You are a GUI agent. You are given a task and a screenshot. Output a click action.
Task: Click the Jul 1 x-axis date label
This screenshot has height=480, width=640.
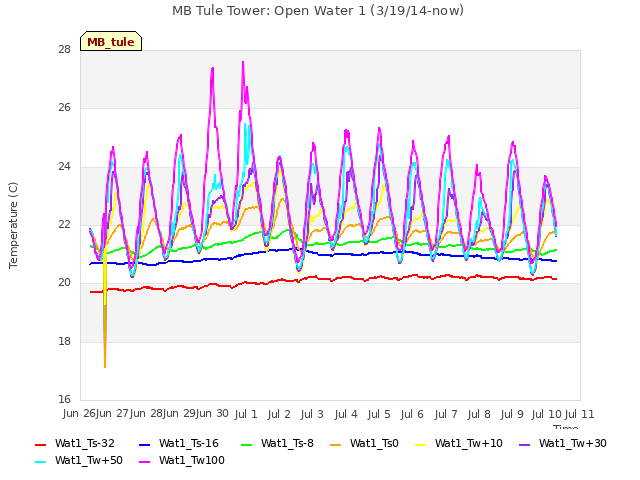[x=246, y=414]
